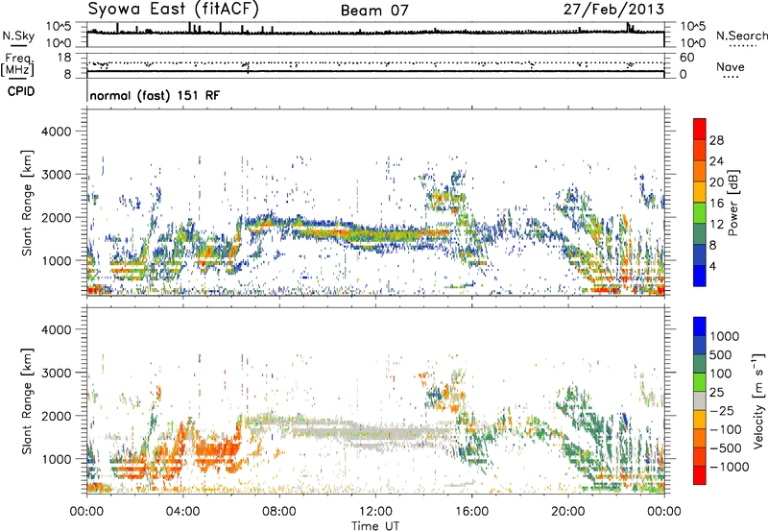The width and height of the screenshot is (768, 532).
Task: Select the "N.Sky" legend label
Action: tap(18, 36)
